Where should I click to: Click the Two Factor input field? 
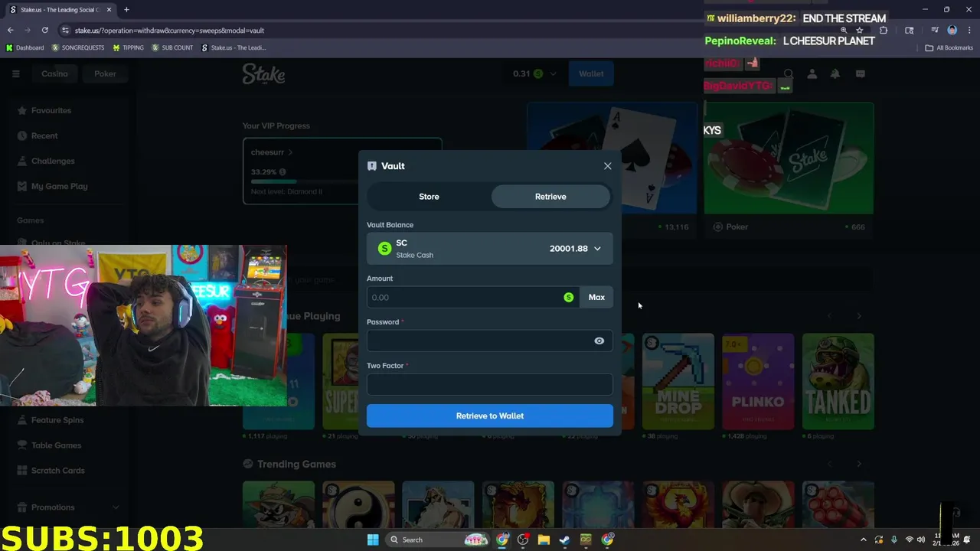point(490,384)
